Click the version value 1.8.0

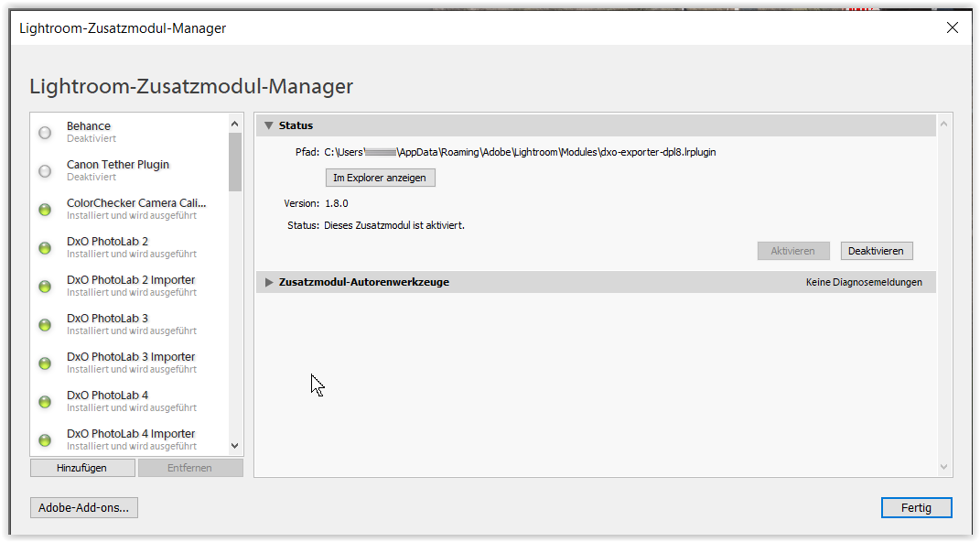click(x=337, y=203)
